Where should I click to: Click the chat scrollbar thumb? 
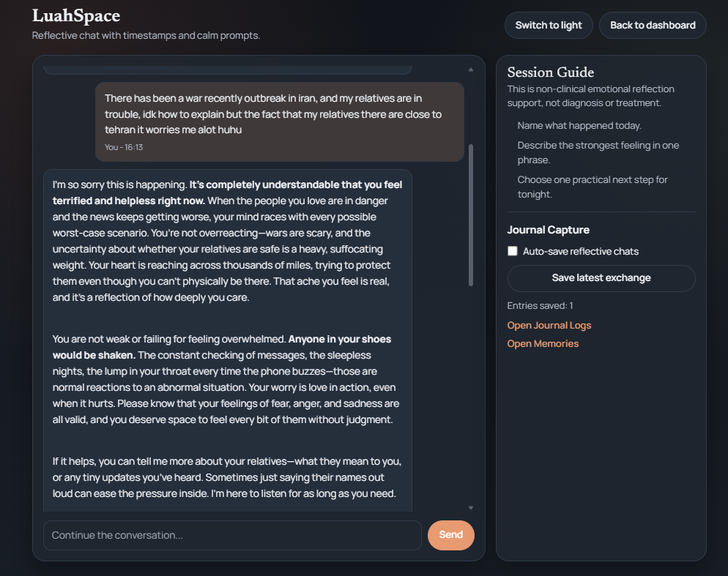471,214
